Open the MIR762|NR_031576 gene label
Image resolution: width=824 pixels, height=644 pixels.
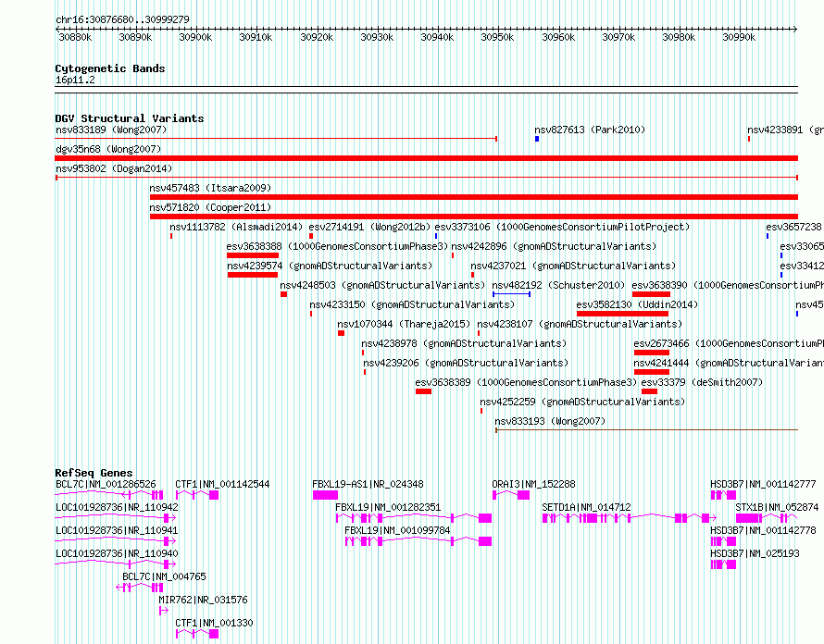pos(203,600)
